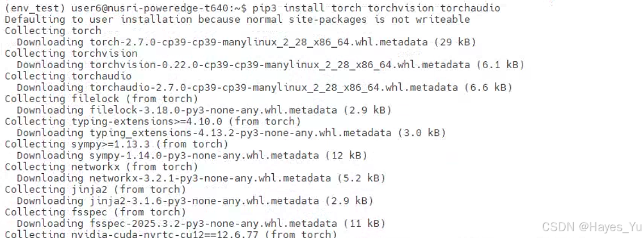
Task: Click 'Collecting sympy>=1.13.3' line
Action: pyautogui.click(x=116, y=144)
